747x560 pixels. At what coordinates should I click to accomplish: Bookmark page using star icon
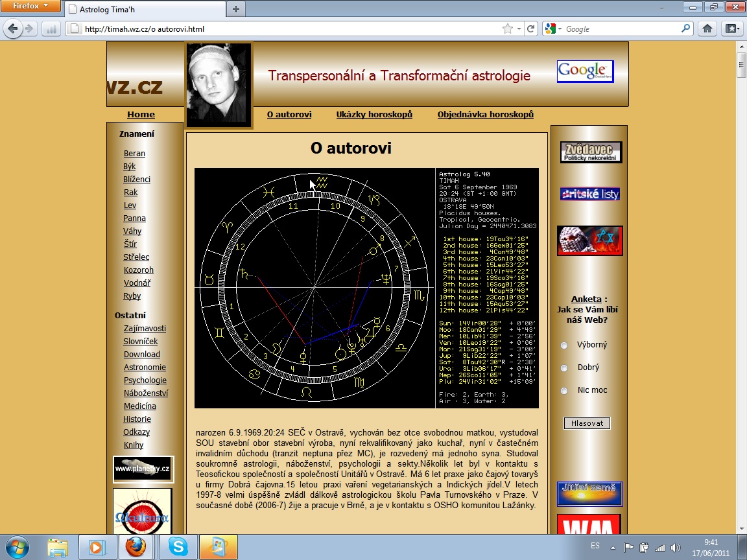pyautogui.click(x=508, y=29)
